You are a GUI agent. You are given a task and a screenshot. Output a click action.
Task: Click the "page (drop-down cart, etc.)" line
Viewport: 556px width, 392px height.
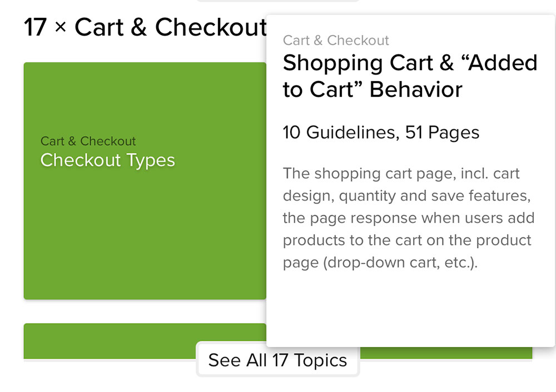[x=380, y=262]
